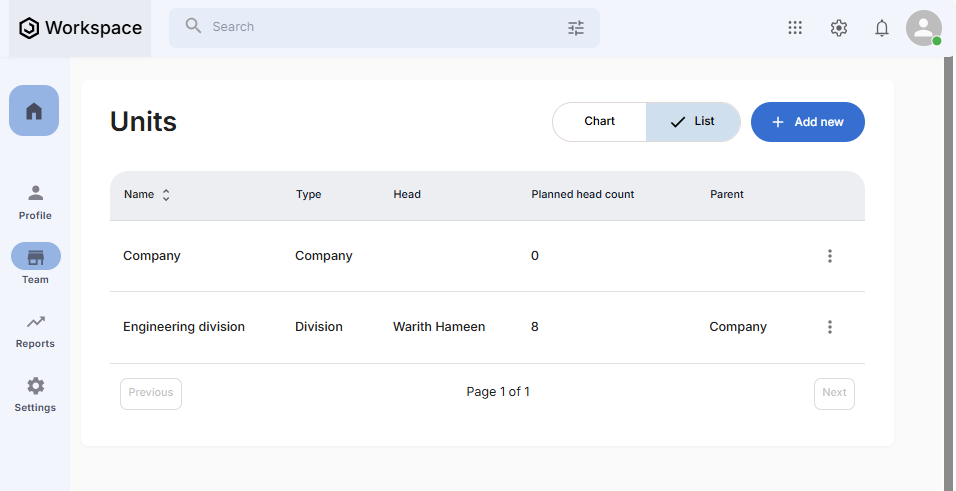This screenshot has height=491, width=956.
Task: Open Engineering division row options menu
Action: coord(829,327)
